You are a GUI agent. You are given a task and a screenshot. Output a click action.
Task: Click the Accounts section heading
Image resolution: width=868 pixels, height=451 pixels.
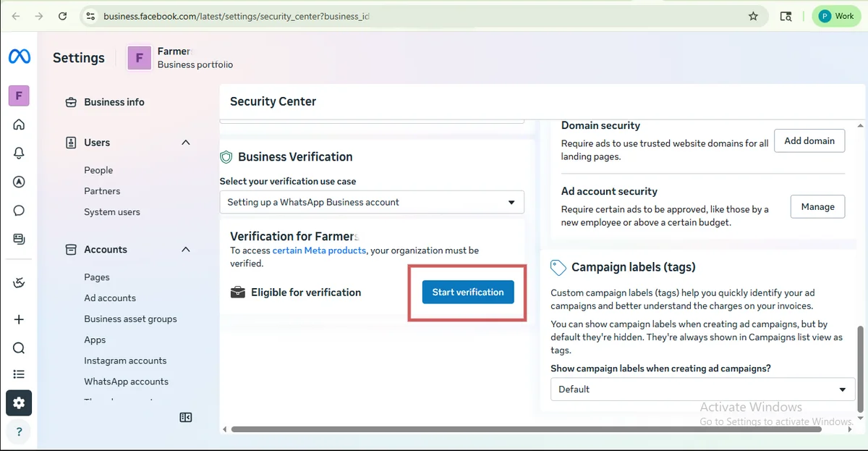pos(106,250)
